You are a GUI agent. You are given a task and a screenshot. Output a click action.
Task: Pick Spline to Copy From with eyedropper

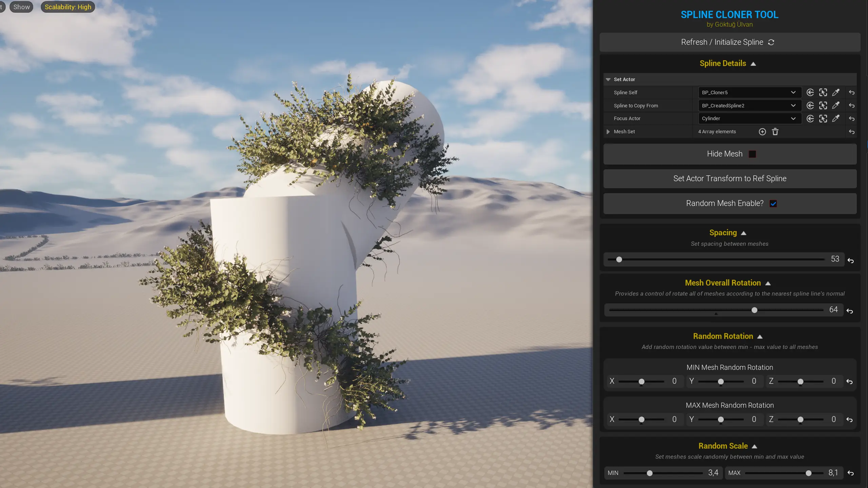tap(836, 105)
